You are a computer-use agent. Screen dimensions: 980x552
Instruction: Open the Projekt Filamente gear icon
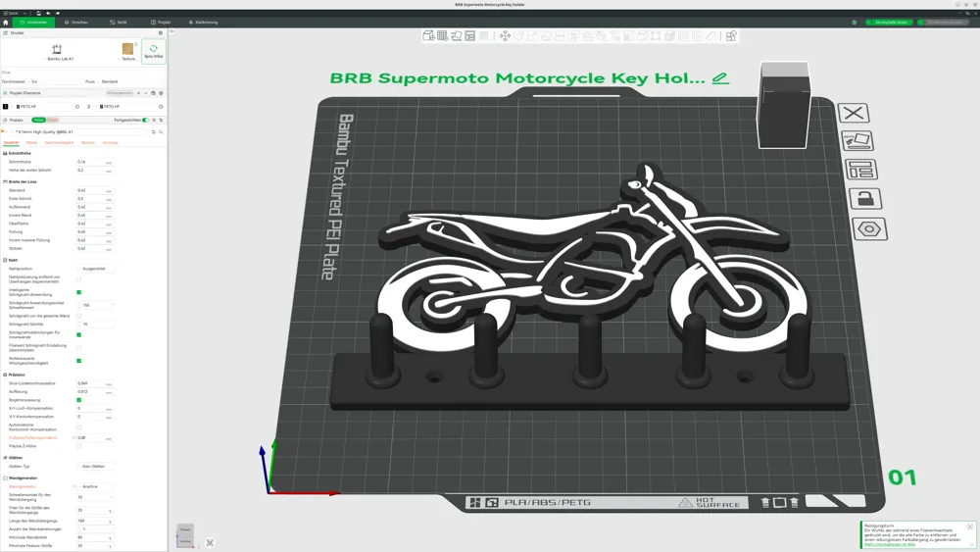[161, 93]
